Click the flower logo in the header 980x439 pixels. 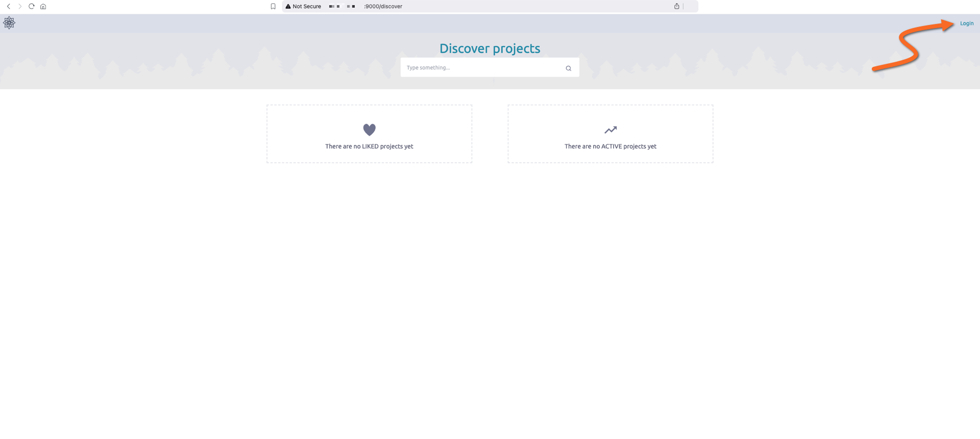9,23
